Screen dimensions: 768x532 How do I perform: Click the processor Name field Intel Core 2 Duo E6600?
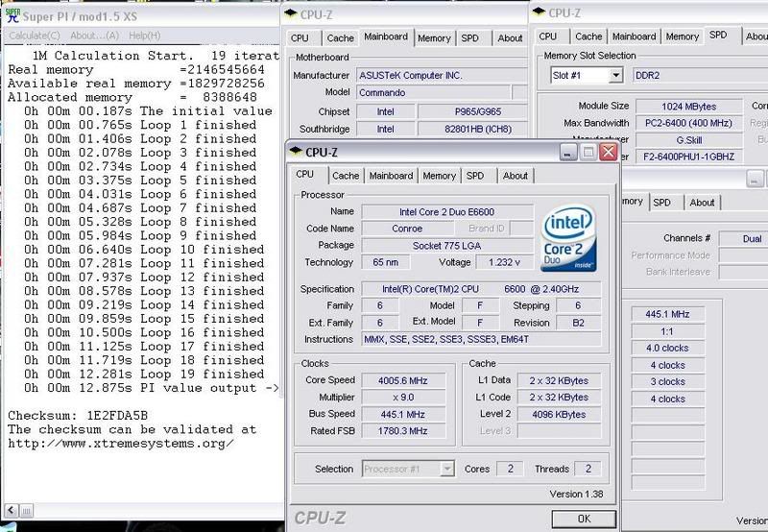pyautogui.click(x=447, y=211)
